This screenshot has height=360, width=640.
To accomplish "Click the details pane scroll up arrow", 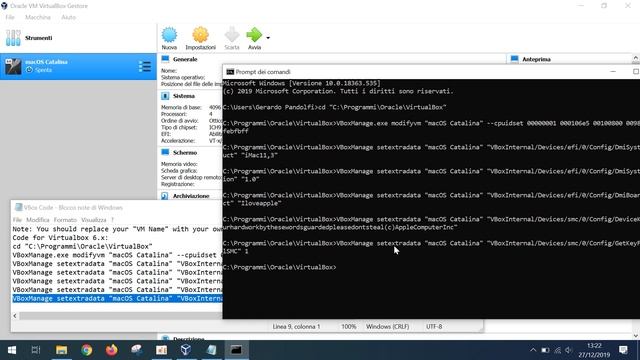I will click(x=636, y=58).
